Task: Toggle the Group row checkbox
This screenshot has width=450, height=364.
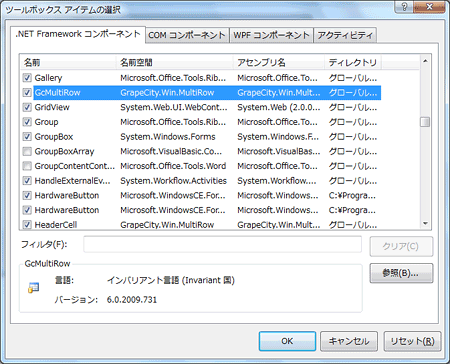Action: tap(27, 122)
